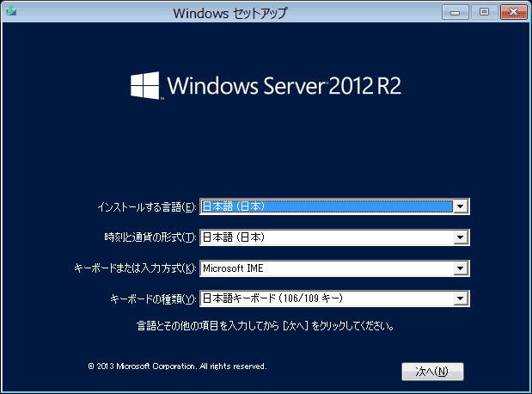Click the Windows Setup icon in title bar
This screenshot has height=394, width=532.
click(11, 11)
